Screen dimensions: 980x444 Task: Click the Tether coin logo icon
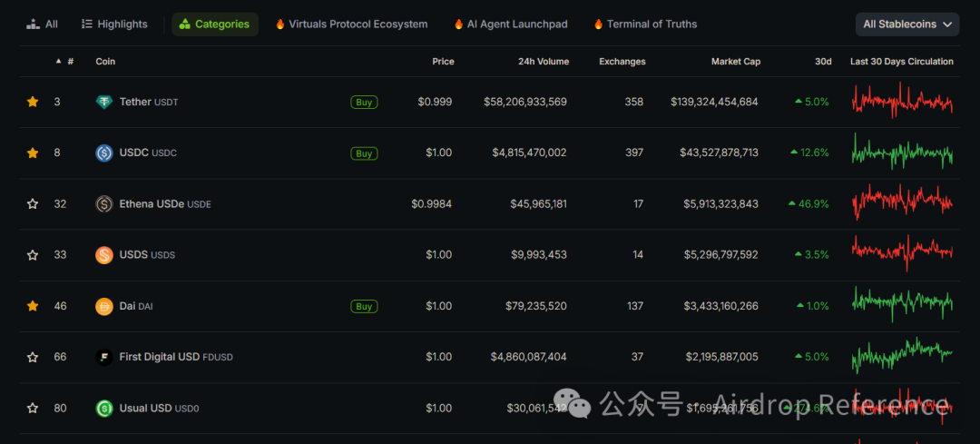click(x=104, y=102)
